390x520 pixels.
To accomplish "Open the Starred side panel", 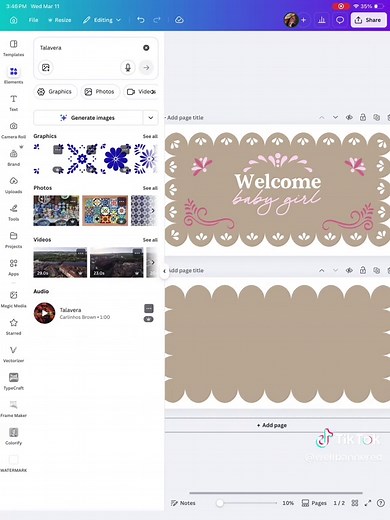I will 14,327.
